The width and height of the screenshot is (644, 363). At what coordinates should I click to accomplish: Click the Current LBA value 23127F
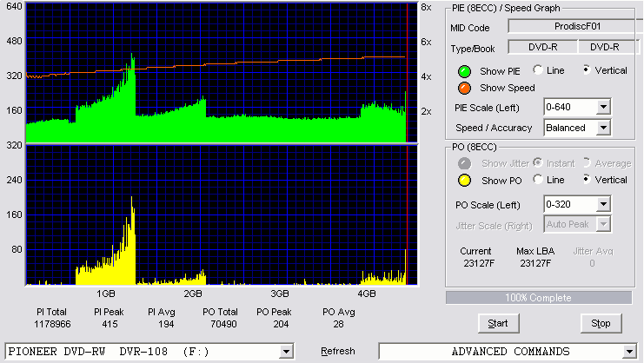479,263
